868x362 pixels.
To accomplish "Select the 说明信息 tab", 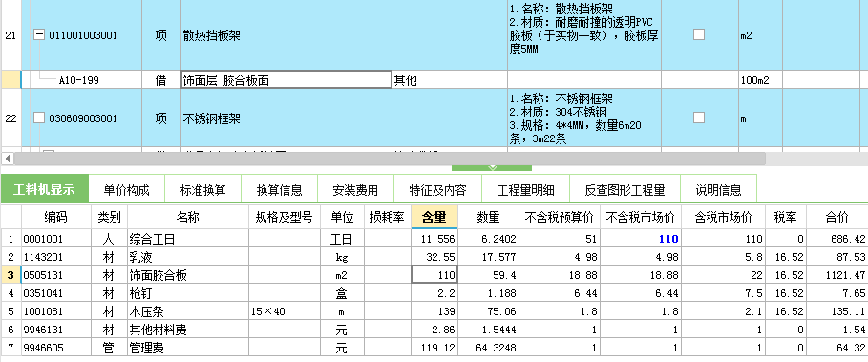I will click(x=718, y=190).
